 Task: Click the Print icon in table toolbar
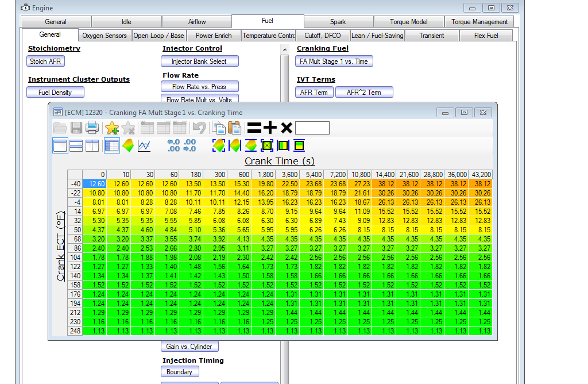(x=92, y=128)
